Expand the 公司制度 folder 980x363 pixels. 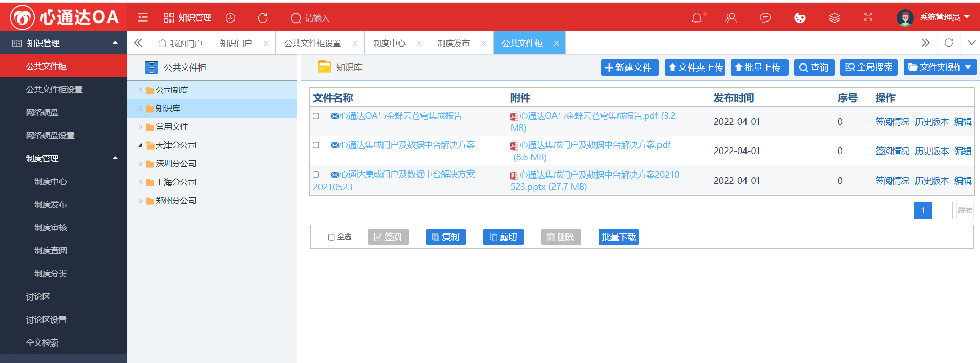click(x=141, y=90)
